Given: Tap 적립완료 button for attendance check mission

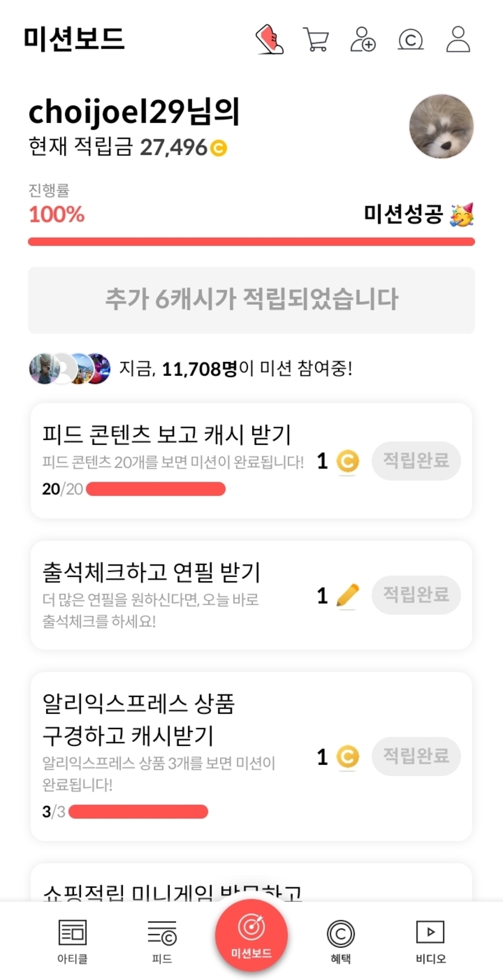Looking at the screenshot, I should pos(416,595).
